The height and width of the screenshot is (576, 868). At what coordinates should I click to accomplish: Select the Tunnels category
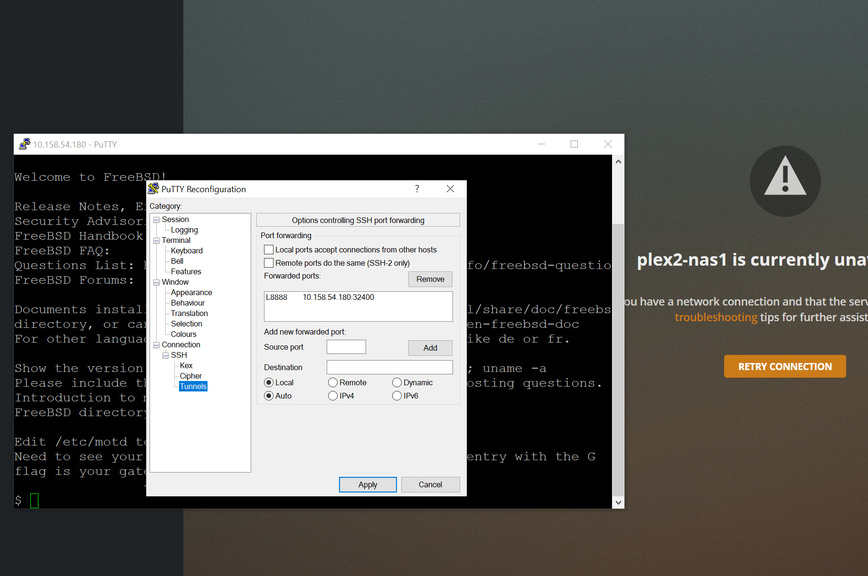(193, 386)
